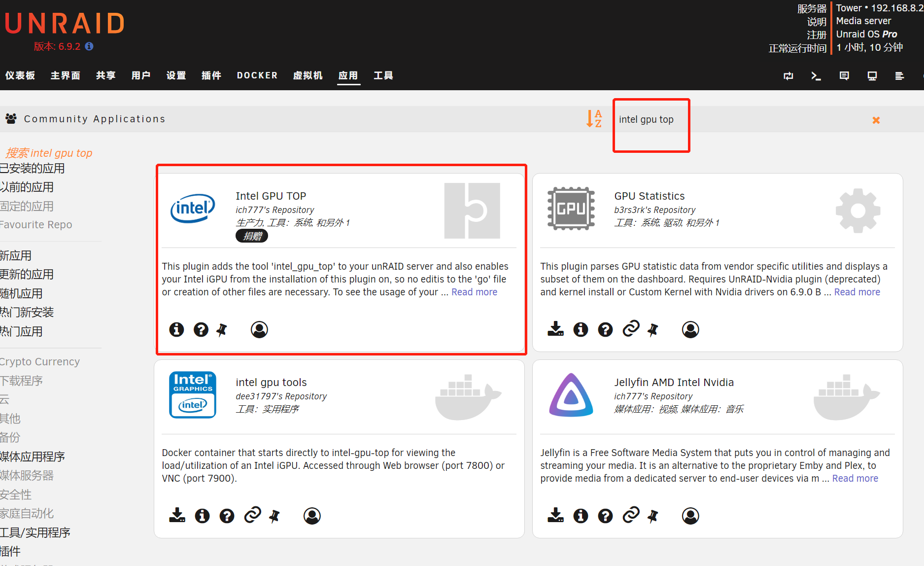The height and width of the screenshot is (566, 924).
Task: Click the swap arrows icon in top toolbar
Action: 788,76
